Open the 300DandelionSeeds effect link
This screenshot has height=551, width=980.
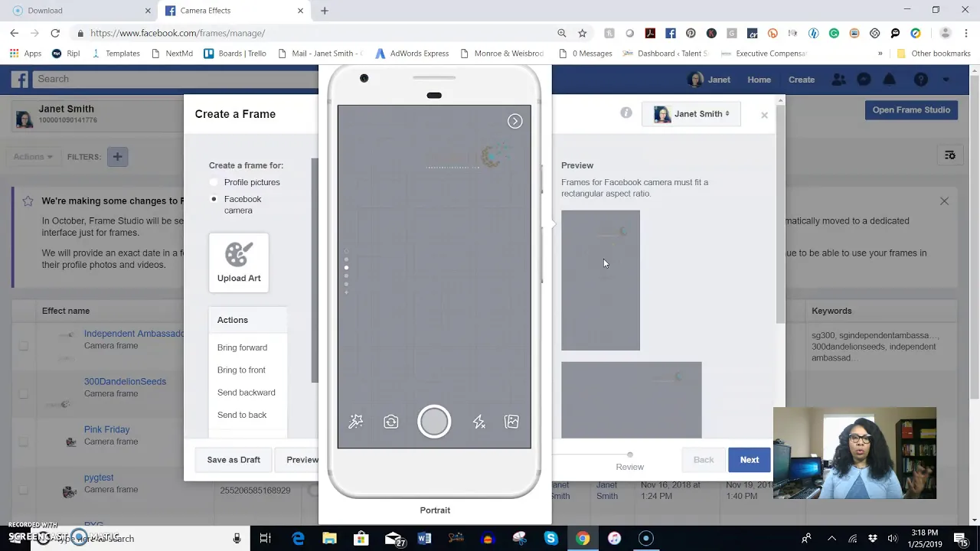(125, 381)
